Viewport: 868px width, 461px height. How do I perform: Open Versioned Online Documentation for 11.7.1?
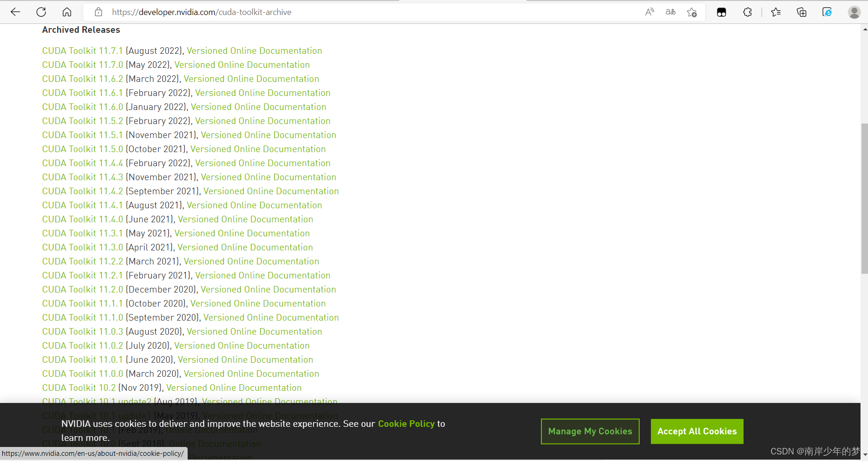click(x=254, y=51)
